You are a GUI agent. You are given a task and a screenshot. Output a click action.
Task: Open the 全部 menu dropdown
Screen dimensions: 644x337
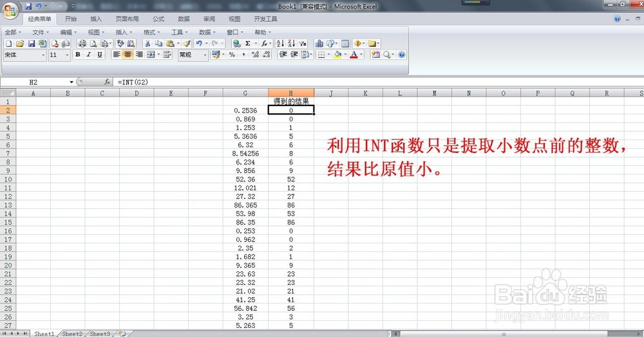coord(13,32)
